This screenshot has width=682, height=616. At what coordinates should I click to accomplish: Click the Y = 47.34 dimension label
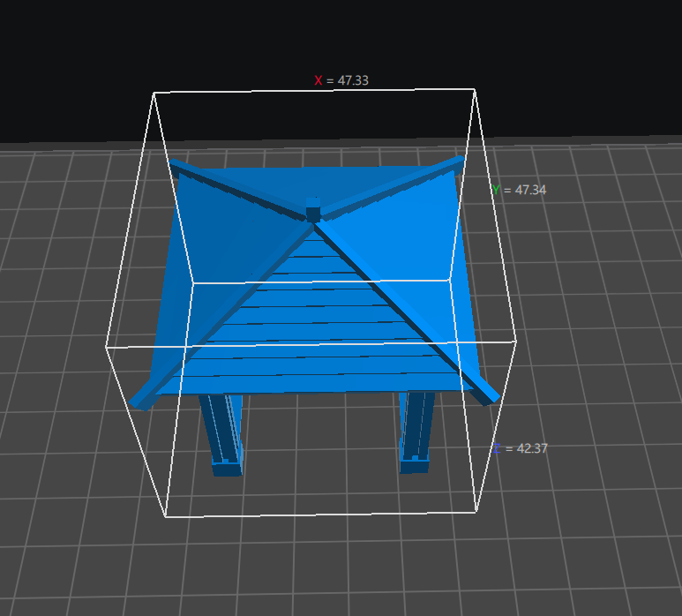point(520,190)
